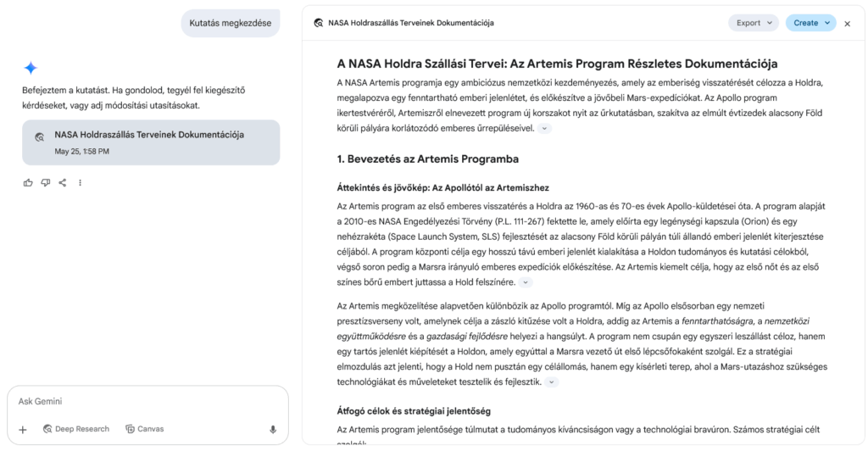Click the thumbs up icon
Viewport: 868px width, 451px height.
(x=28, y=182)
